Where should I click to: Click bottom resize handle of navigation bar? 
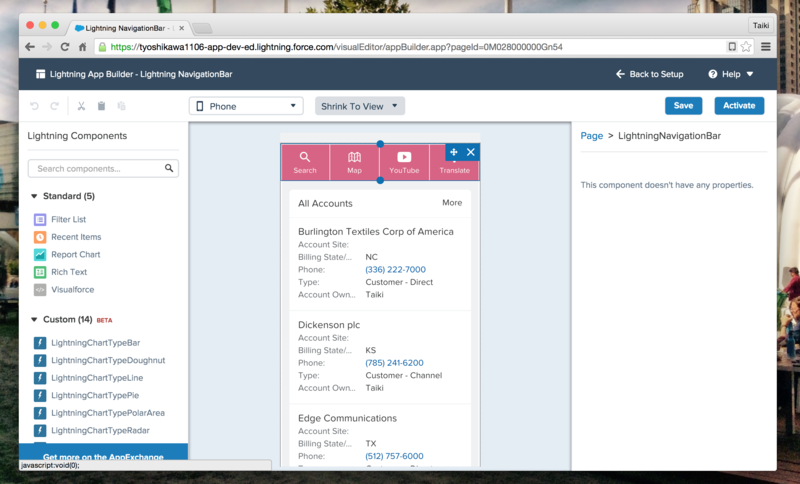[x=380, y=180]
